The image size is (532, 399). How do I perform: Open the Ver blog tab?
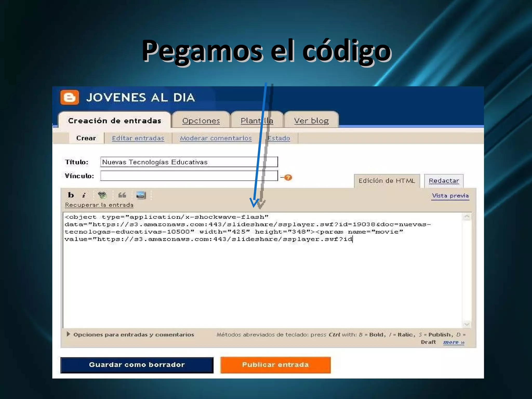click(x=311, y=121)
